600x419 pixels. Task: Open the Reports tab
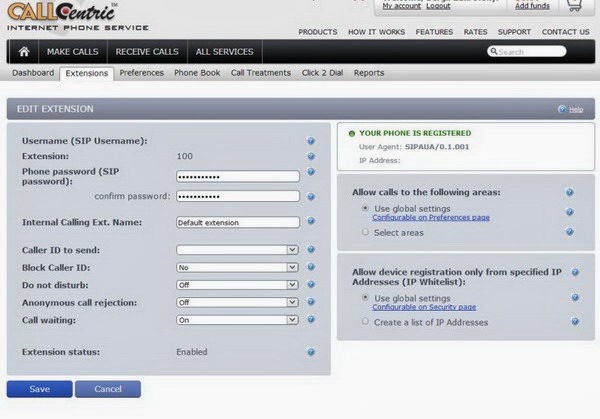point(368,73)
